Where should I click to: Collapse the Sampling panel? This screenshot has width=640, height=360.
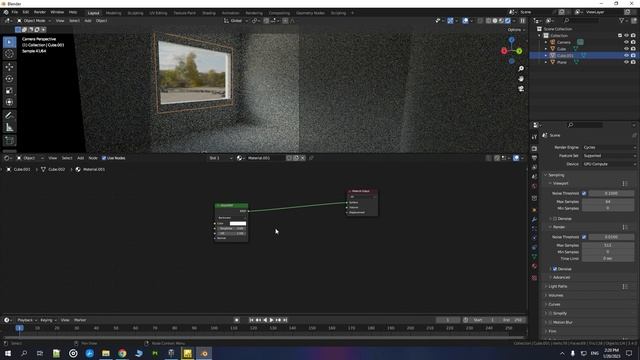point(556,175)
